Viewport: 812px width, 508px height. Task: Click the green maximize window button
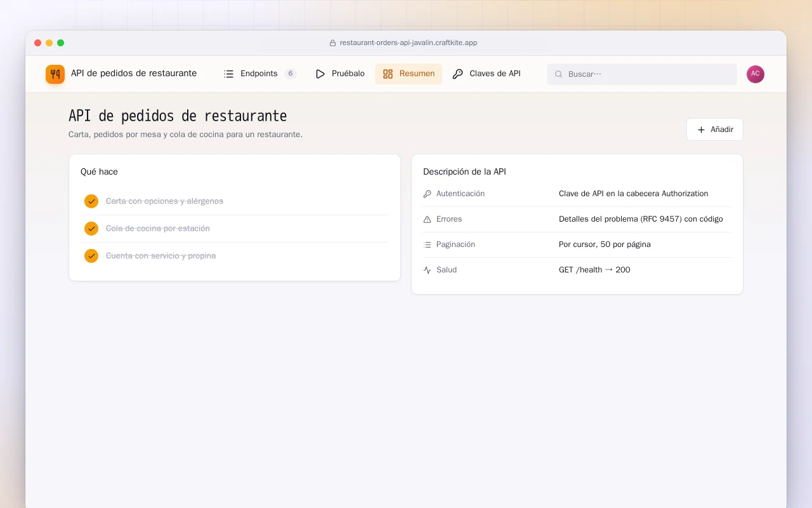(61, 43)
